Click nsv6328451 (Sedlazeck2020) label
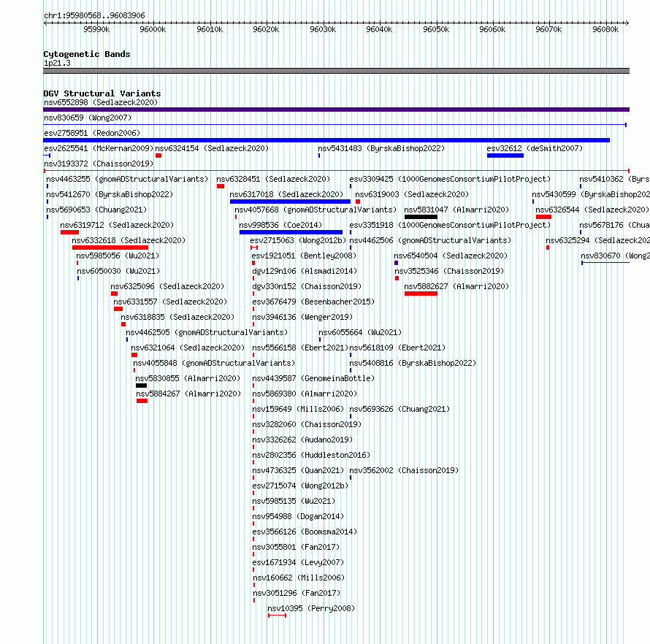The height and width of the screenshot is (644, 650). 273,179
